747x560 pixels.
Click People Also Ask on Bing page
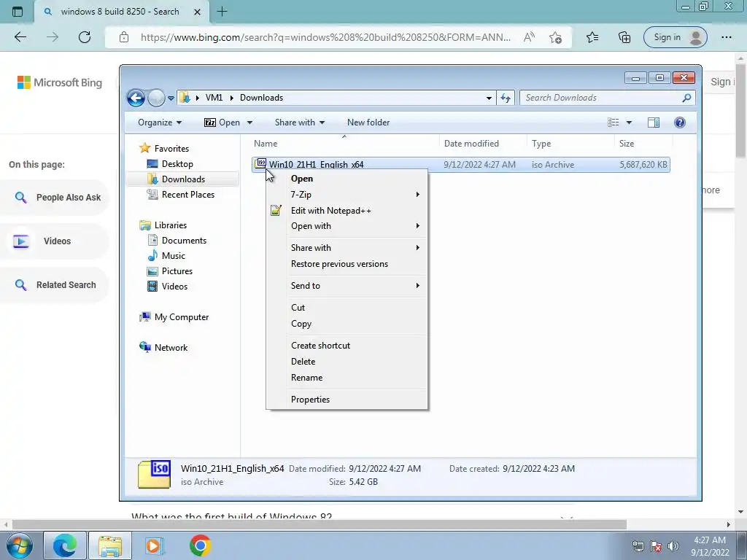tap(55, 197)
